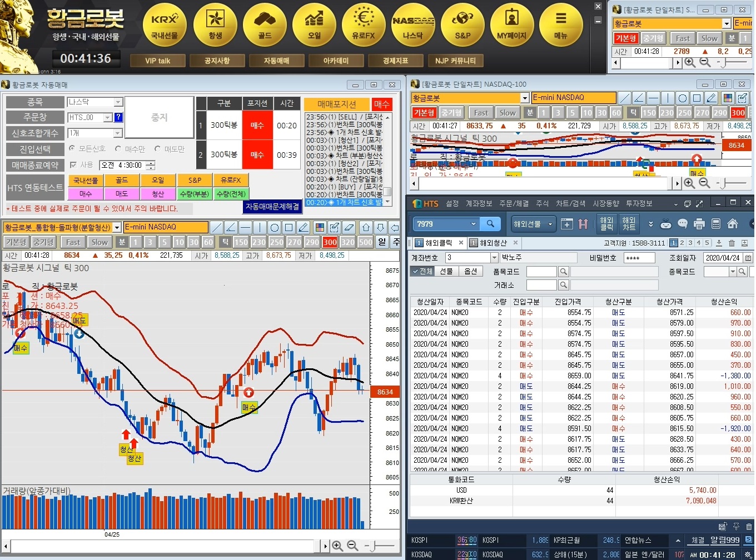Open calendar picker next to 조회일자 date
The height and width of the screenshot is (560, 756).
click(748, 258)
